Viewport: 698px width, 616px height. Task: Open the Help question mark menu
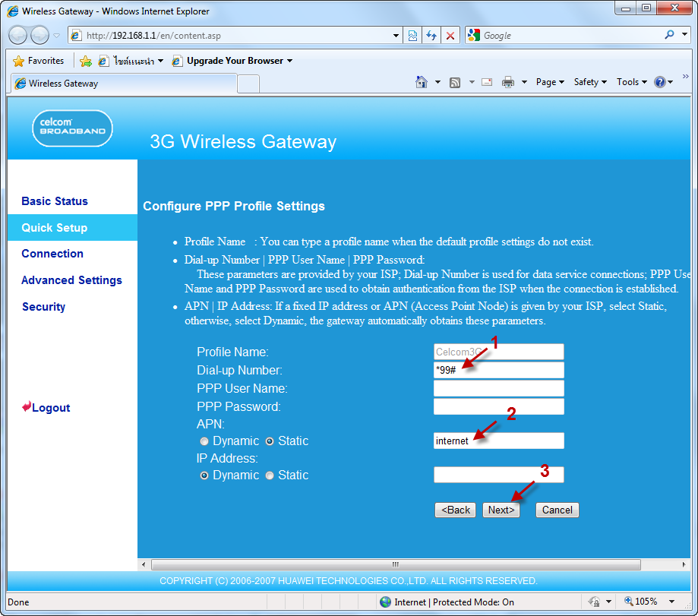(x=663, y=82)
